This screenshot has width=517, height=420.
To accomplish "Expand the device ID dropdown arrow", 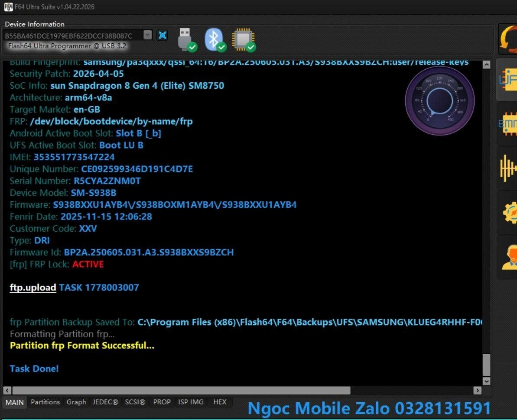I will click(148, 35).
